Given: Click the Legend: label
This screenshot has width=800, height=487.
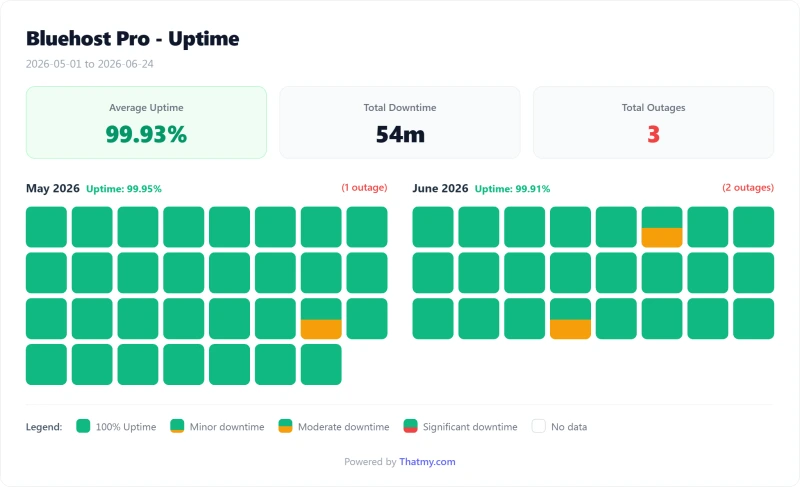Looking at the screenshot, I should 44,427.
